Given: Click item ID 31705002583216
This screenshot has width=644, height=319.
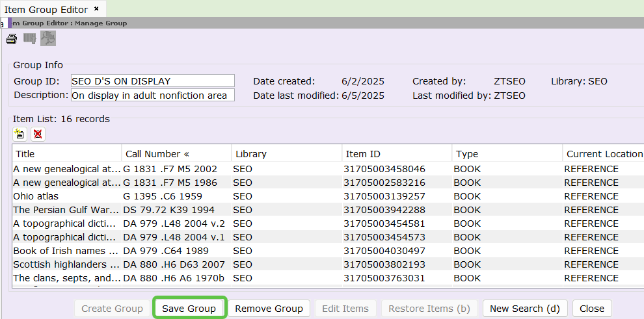Looking at the screenshot, I should (384, 183).
